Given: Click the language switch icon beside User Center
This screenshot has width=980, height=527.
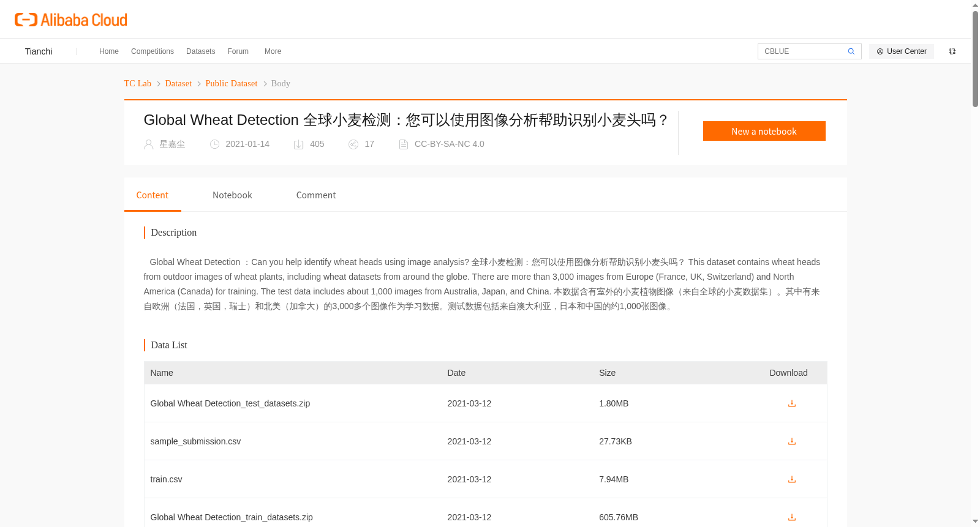Looking at the screenshot, I should point(952,51).
